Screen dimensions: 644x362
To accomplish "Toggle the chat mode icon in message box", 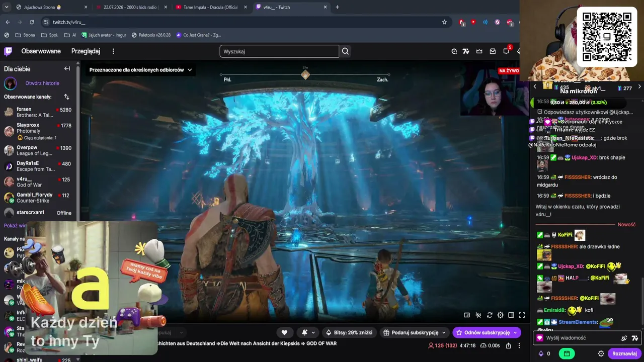I will click(x=624, y=338).
